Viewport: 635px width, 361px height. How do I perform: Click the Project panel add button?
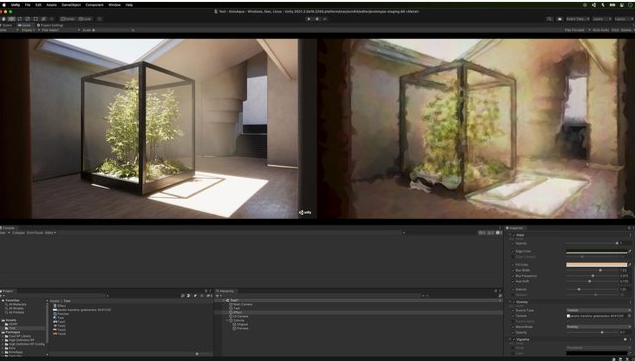pyautogui.click(x=2, y=296)
